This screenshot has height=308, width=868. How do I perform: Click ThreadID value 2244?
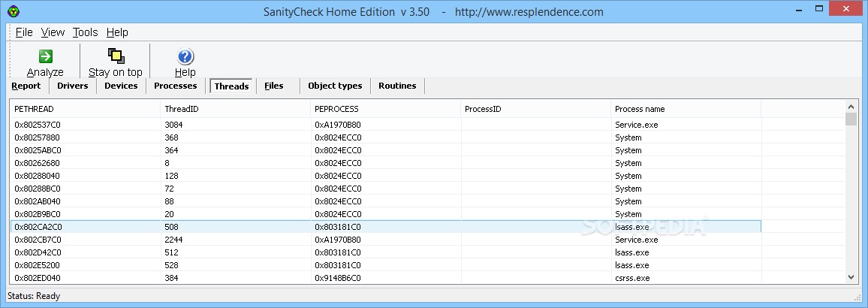tap(173, 240)
